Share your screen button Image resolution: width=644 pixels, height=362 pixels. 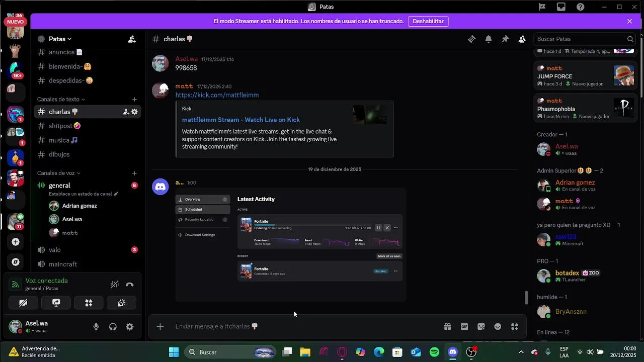coord(56,303)
